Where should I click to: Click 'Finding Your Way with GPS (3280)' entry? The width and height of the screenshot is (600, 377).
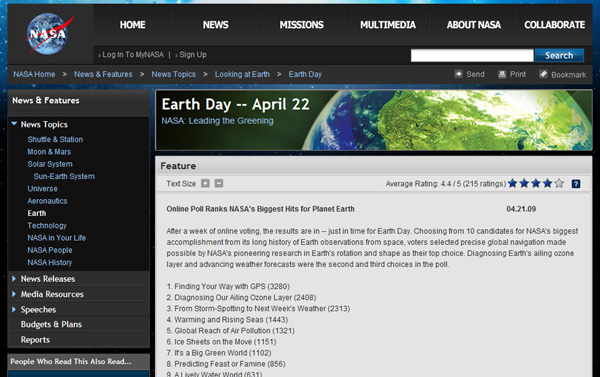[x=228, y=286]
